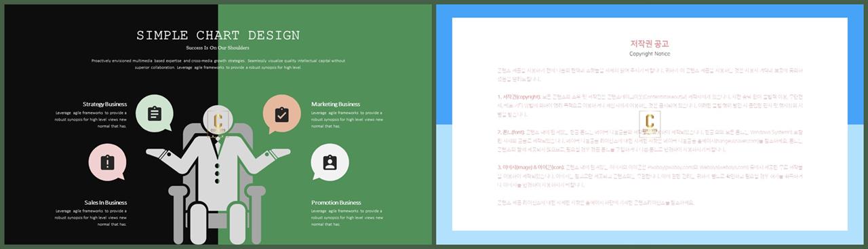Click the 'Sales In Business' heading
This screenshot has height=249, width=868.
[x=106, y=202]
